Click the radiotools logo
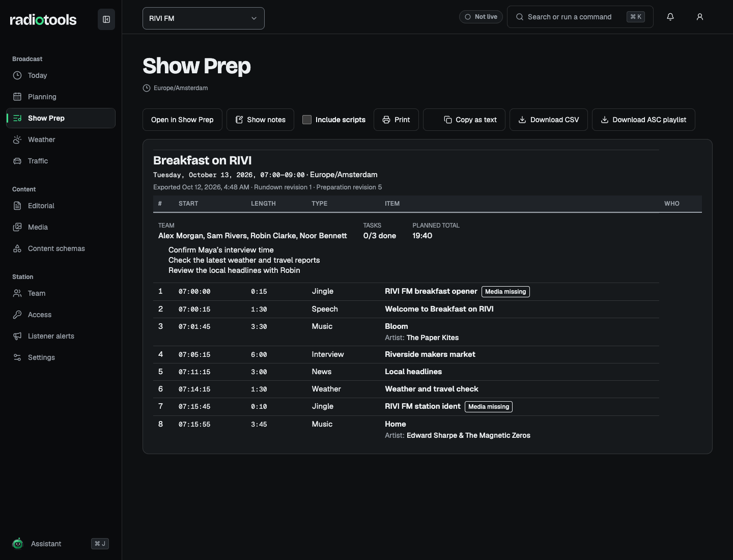The image size is (733, 560). [43, 20]
